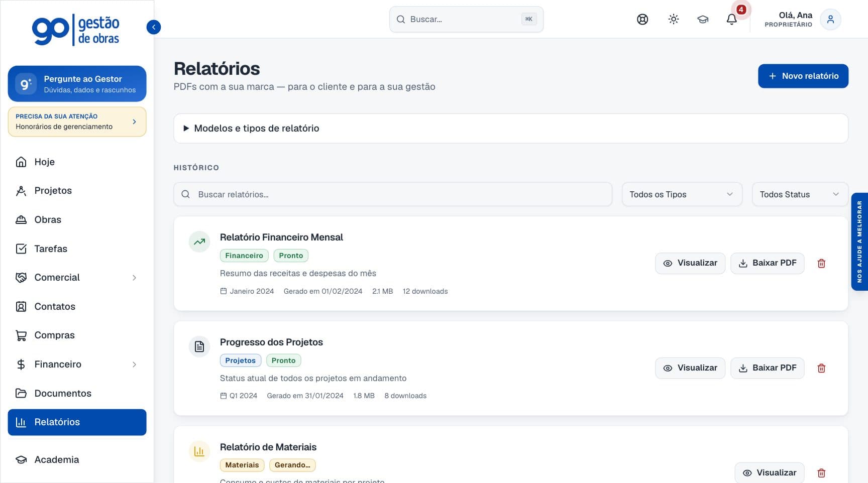Toggle the light/dark theme sun icon
Viewport: 868px width, 483px height.
pyautogui.click(x=674, y=20)
